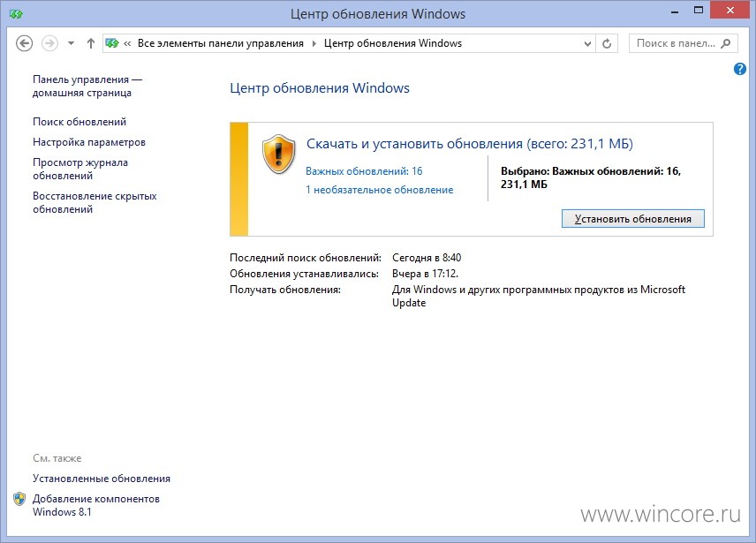The image size is (756, 543).
Task: Click the 'Вчера в 17:12.' text
Action: (x=426, y=274)
